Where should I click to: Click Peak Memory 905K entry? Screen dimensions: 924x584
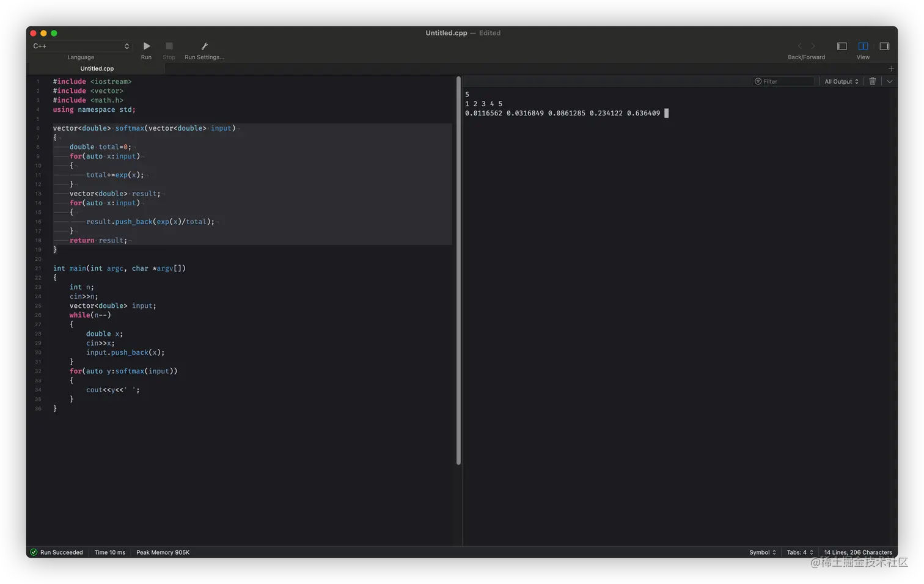[x=163, y=552]
